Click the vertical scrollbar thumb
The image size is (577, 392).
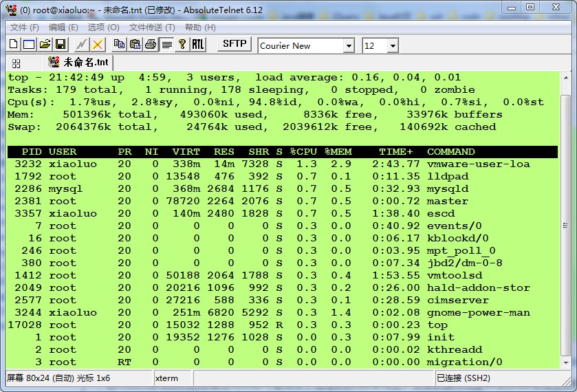pyautogui.click(x=565, y=226)
